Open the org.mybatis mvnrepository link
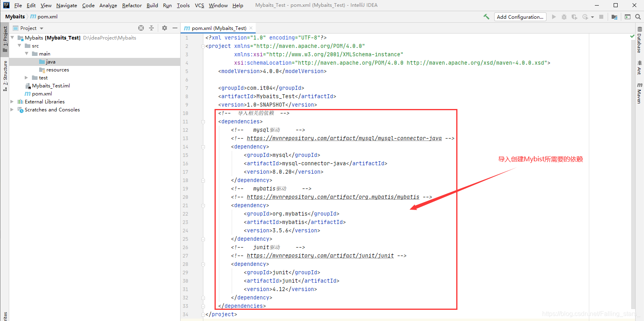 click(x=333, y=197)
